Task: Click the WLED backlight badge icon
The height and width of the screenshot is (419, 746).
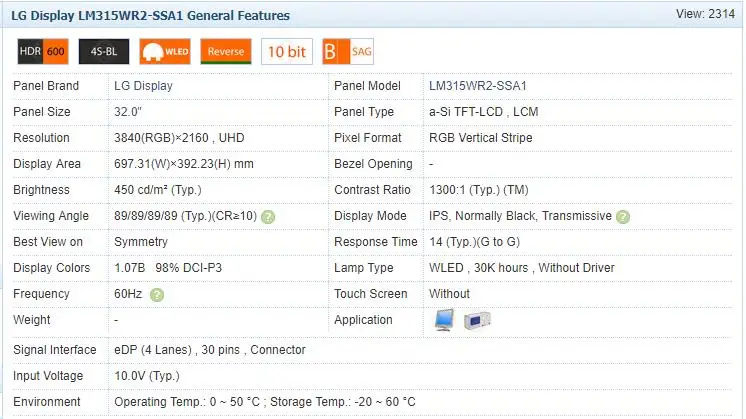Action: click(x=165, y=51)
